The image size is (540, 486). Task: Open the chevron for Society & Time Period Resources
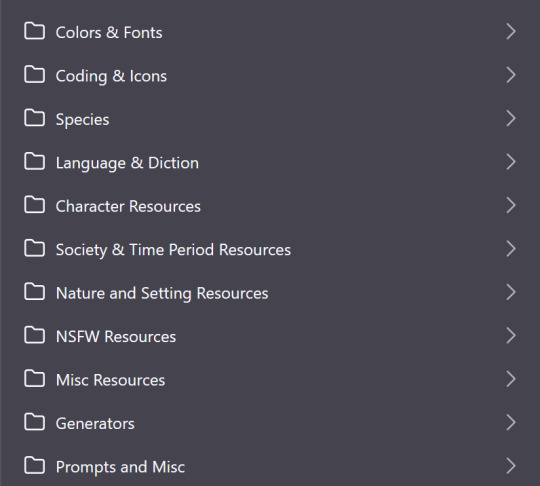(x=511, y=249)
